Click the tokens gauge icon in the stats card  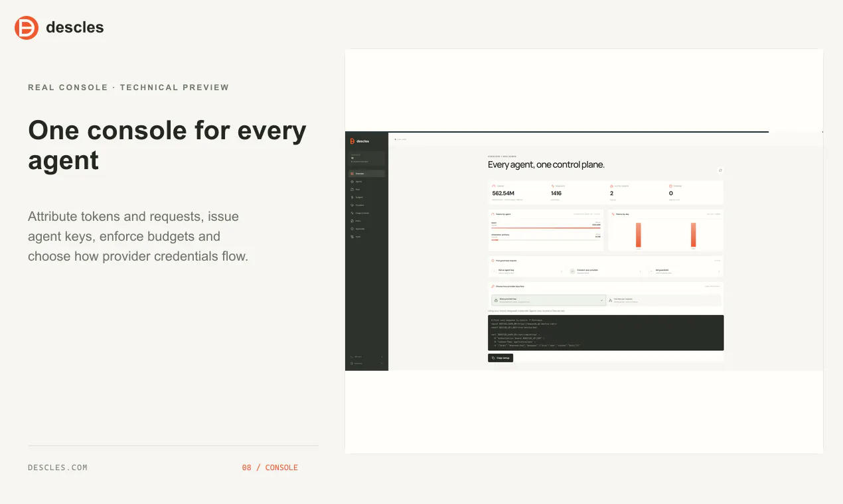click(x=494, y=186)
